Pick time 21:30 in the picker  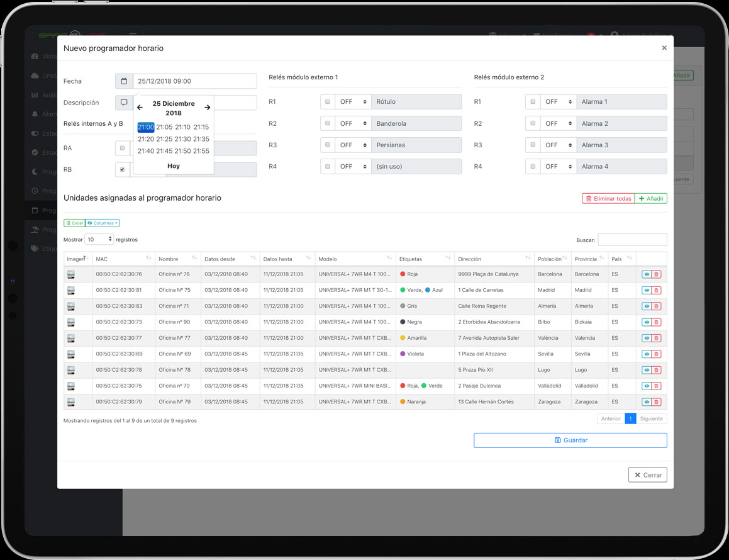[x=182, y=138]
